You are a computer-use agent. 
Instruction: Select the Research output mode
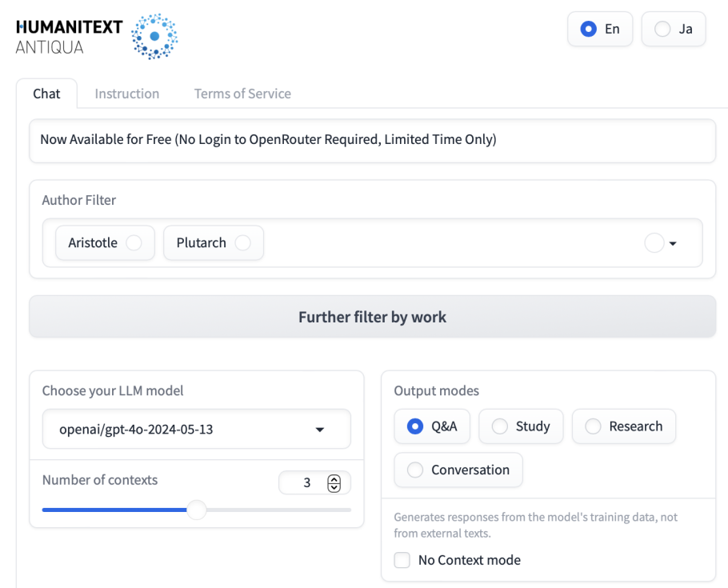tap(593, 426)
